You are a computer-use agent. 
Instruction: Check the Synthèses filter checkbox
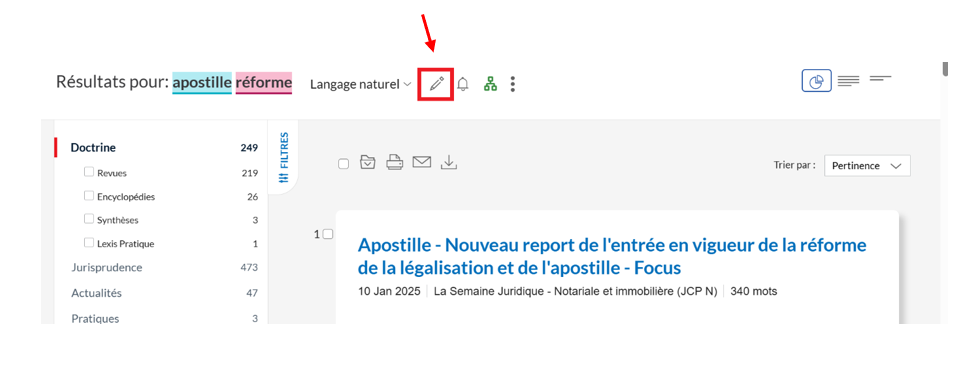pyautogui.click(x=89, y=219)
